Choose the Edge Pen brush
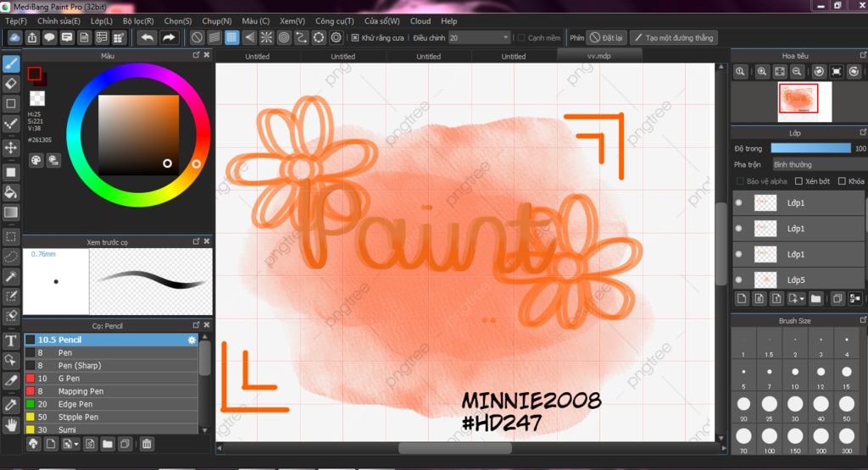The width and height of the screenshot is (868, 470). [x=111, y=404]
